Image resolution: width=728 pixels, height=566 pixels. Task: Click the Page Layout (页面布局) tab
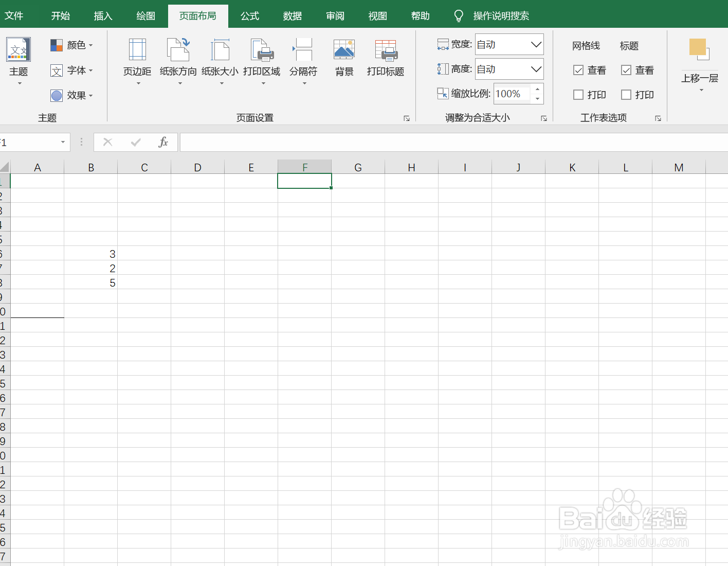(198, 16)
